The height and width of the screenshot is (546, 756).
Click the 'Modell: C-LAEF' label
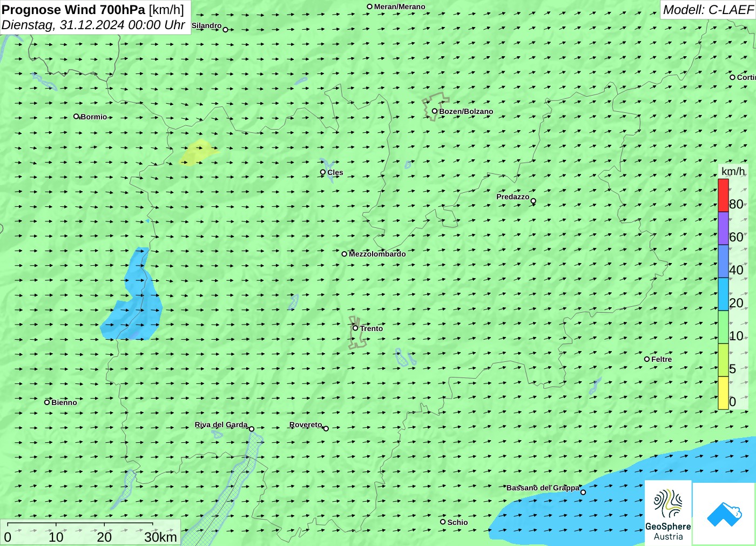click(708, 10)
